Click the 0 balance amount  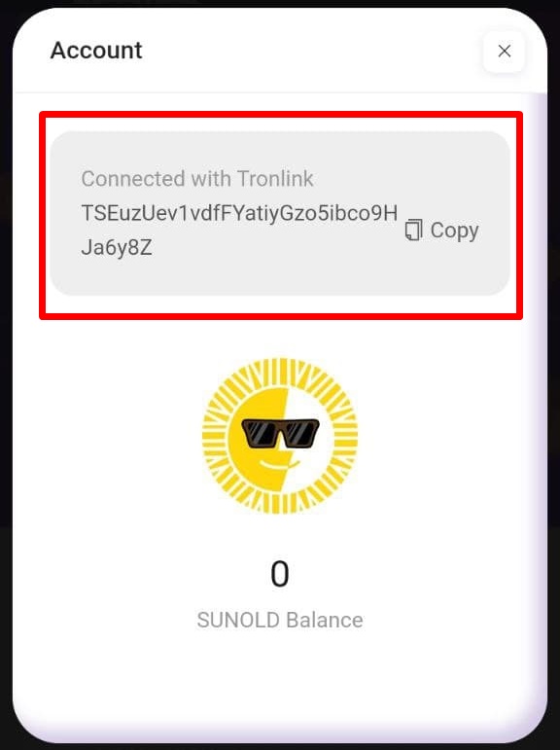click(280, 574)
